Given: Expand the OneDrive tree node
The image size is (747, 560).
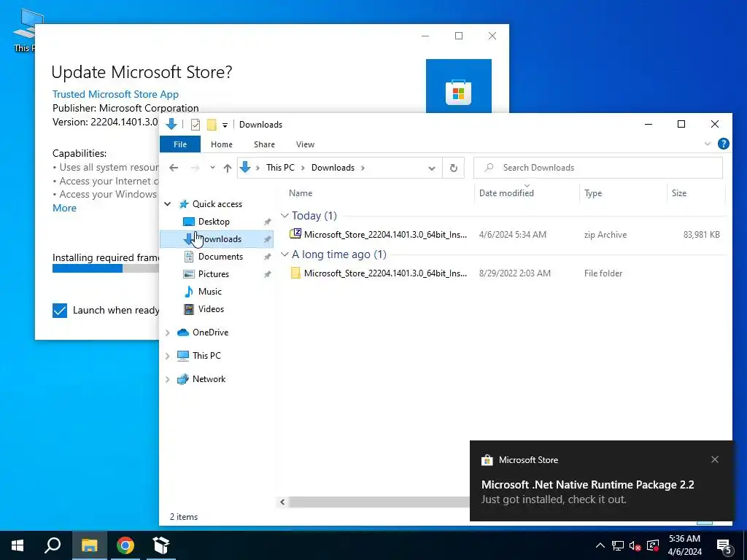Looking at the screenshot, I should [168, 332].
